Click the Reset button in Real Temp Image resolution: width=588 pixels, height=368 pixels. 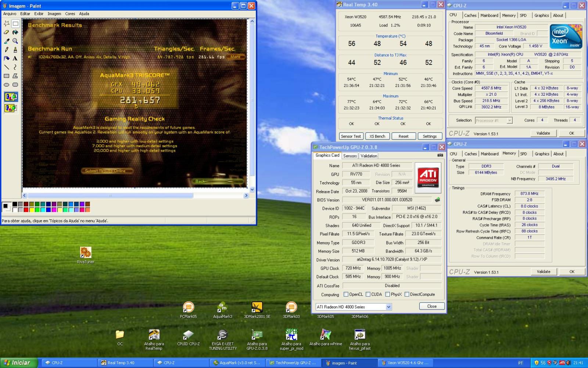(404, 136)
